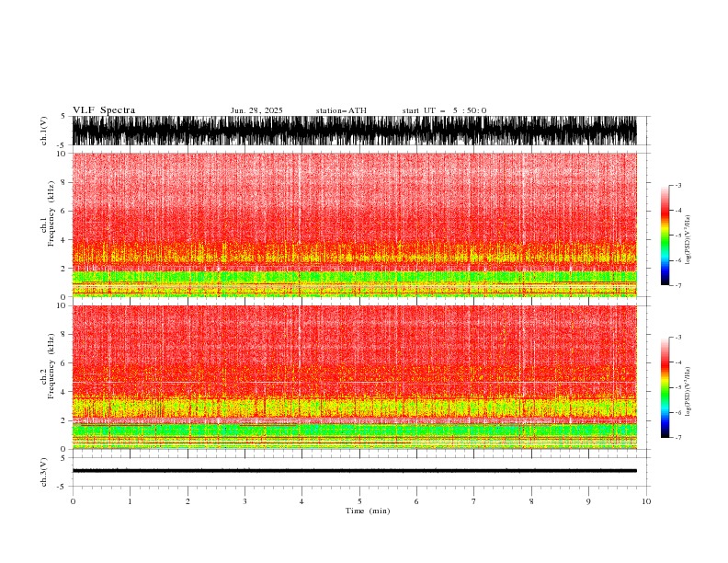Click the "Time (min)" x-axis label
The image size is (728, 563).
[x=368, y=511]
